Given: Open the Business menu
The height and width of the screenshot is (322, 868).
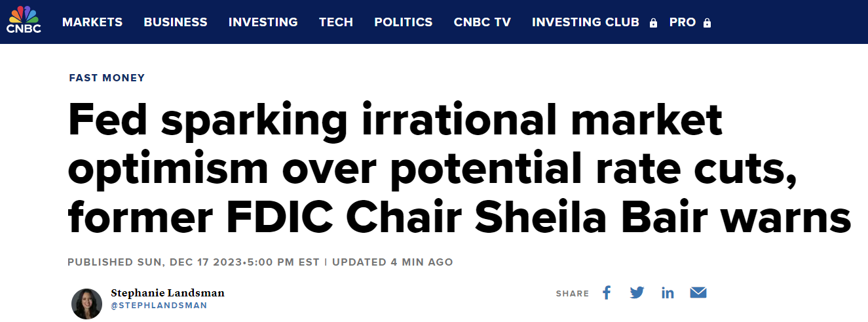Looking at the screenshot, I should [x=176, y=22].
